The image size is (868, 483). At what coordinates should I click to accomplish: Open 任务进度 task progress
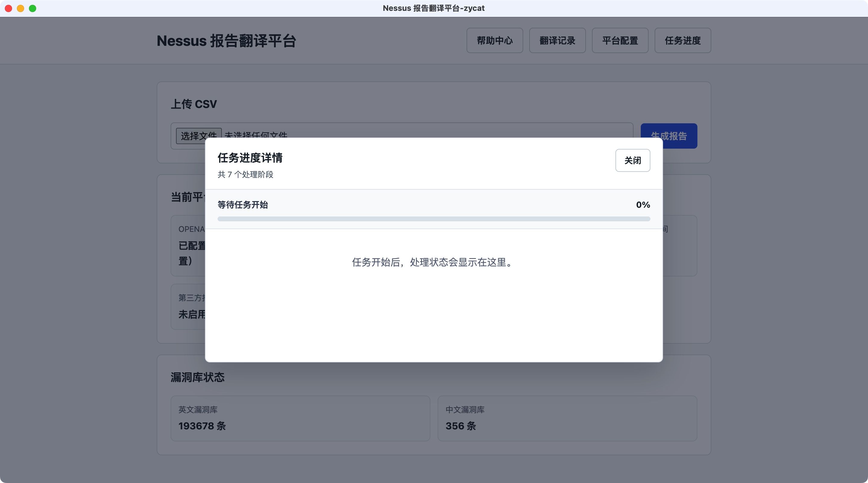pyautogui.click(x=683, y=40)
